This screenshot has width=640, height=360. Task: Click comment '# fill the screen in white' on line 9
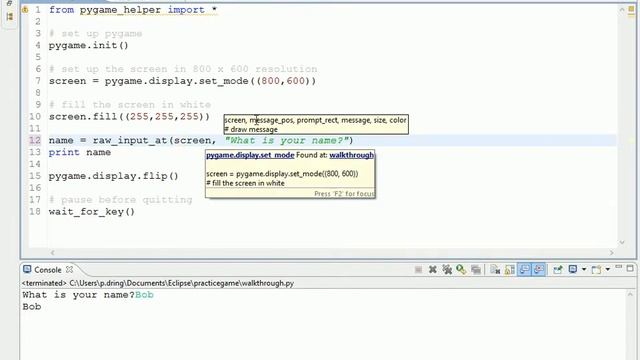click(x=130, y=105)
